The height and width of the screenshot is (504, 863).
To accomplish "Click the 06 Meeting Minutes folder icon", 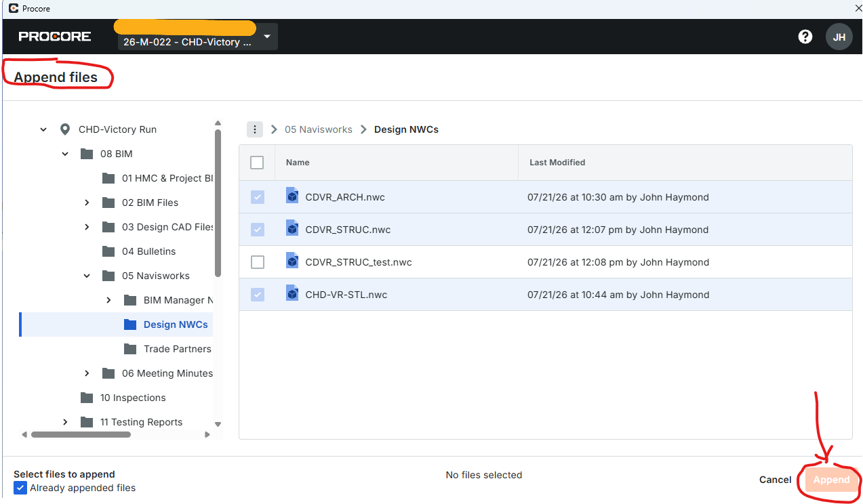I will 108,373.
